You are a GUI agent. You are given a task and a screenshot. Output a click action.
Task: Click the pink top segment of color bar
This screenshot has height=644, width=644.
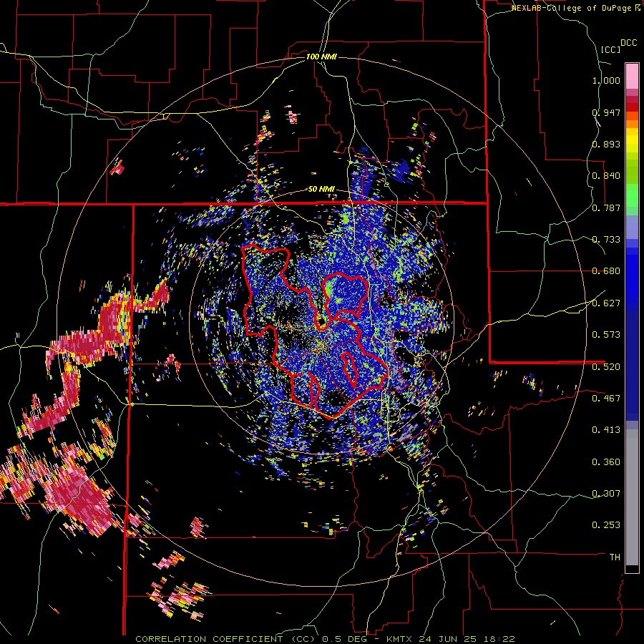point(632,76)
